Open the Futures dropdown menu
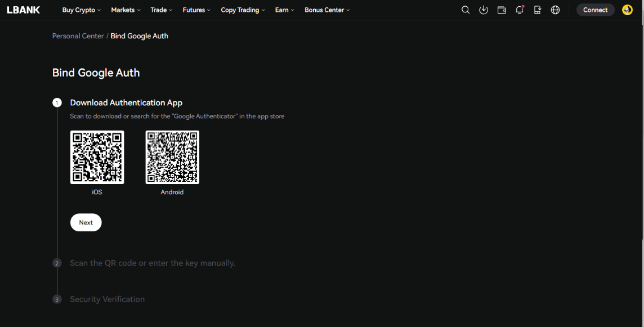644x327 pixels. (196, 10)
